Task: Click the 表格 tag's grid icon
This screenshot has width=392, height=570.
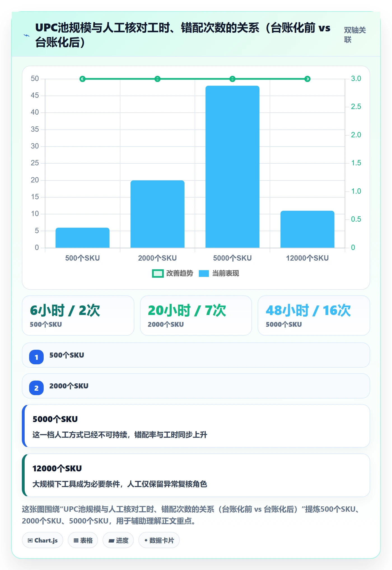Action: pos(76,541)
